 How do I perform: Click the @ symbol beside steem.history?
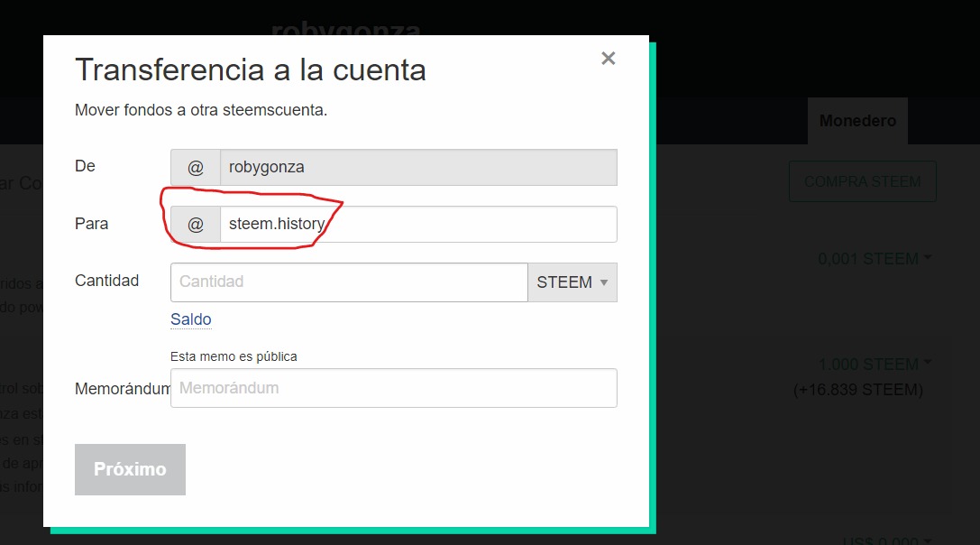coord(196,224)
